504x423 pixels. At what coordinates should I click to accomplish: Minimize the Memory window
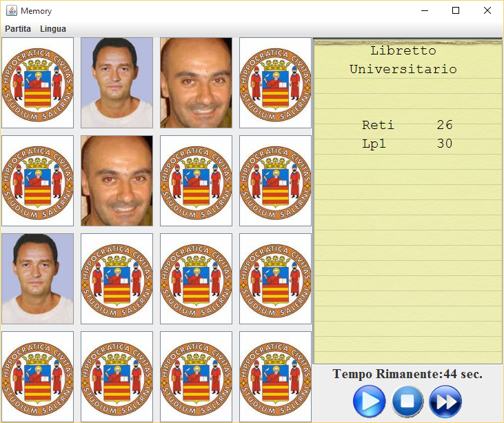[425, 10]
